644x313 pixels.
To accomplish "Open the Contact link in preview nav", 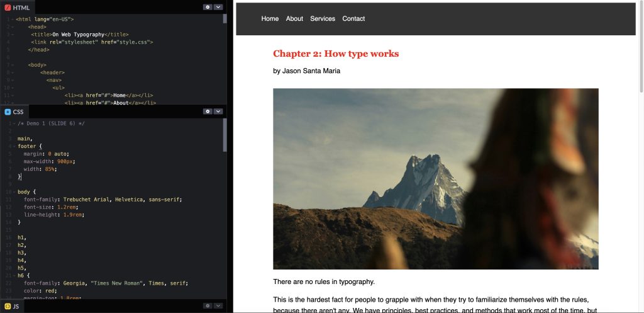I will coord(353,18).
